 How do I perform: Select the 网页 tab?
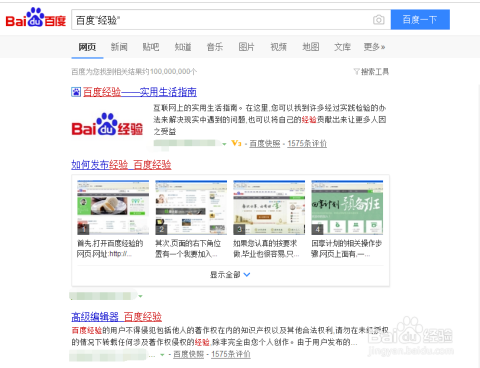point(87,47)
